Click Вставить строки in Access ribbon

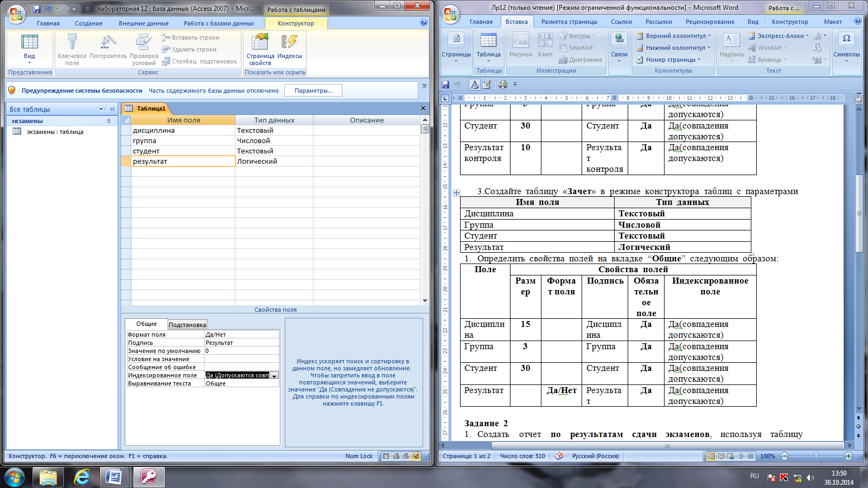[190, 37]
